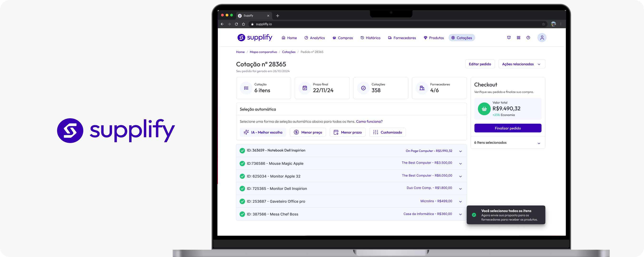Click Casa da Informática - R$360,00 text
The width and height of the screenshot is (644, 257).
click(428, 214)
